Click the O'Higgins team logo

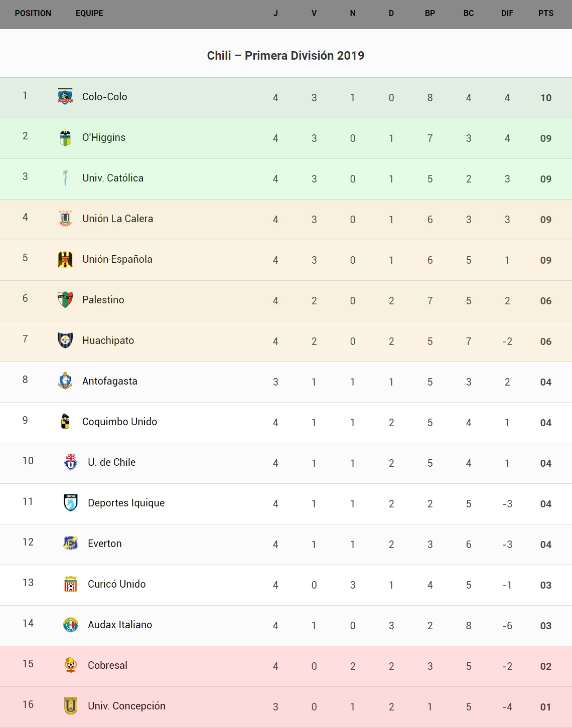point(65,137)
